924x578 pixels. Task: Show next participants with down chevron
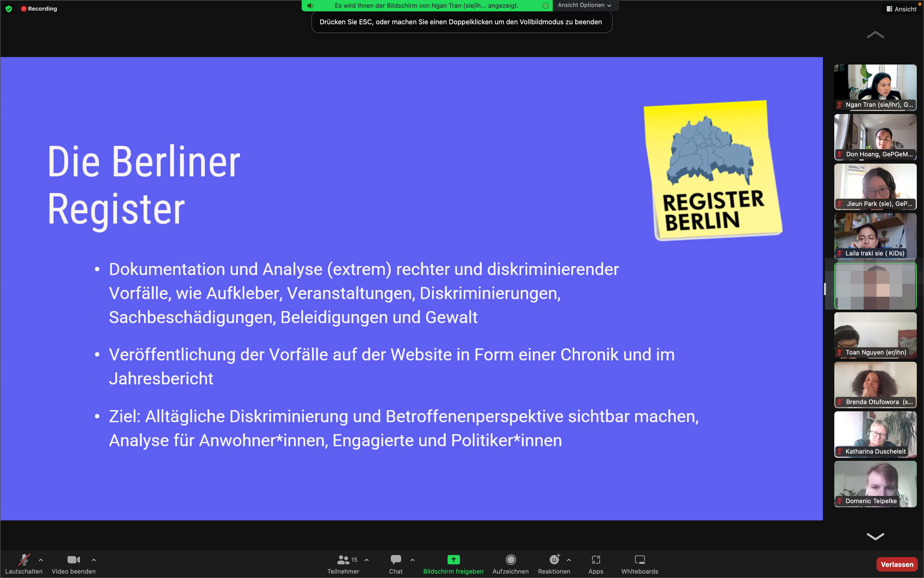[x=875, y=536]
